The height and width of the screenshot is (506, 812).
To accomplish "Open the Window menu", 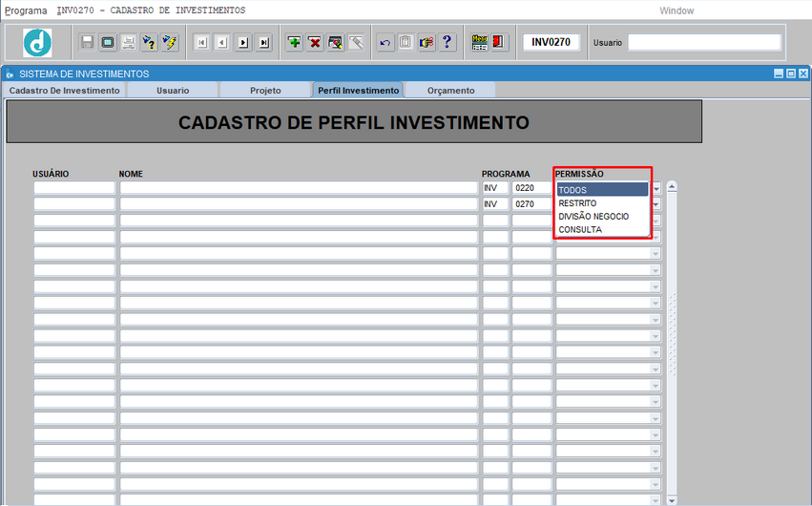I will (677, 11).
